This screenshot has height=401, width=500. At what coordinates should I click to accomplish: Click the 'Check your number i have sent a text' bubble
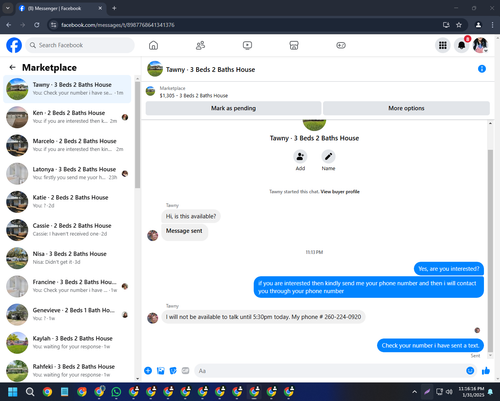pos(430,345)
